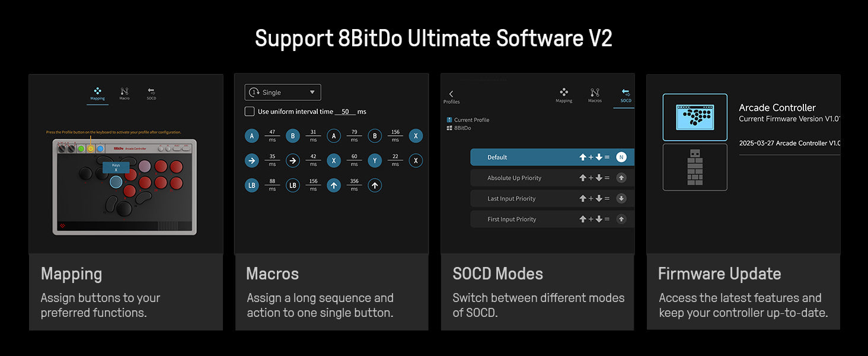The height and width of the screenshot is (356, 868).
Task: Select the filled right-arrow macro step
Action: pos(252,160)
